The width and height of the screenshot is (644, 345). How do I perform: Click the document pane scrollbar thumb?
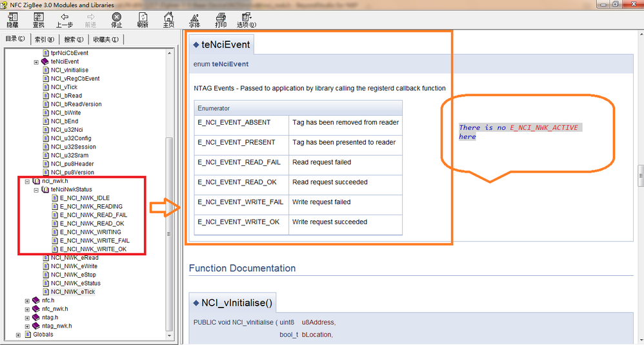tap(641, 176)
